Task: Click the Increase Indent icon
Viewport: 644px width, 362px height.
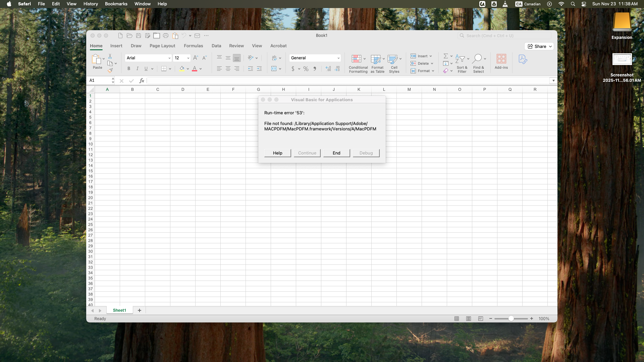Action: (259, 69)
